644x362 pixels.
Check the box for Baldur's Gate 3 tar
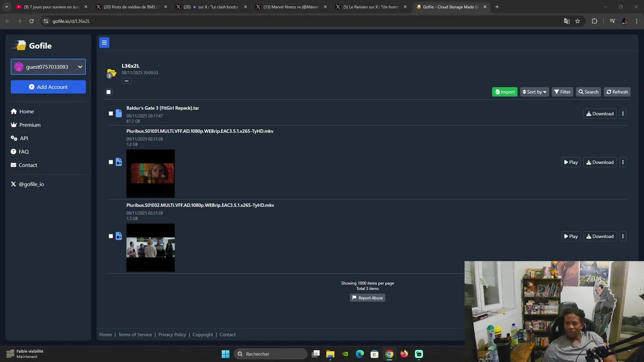(x=111, y=114)
